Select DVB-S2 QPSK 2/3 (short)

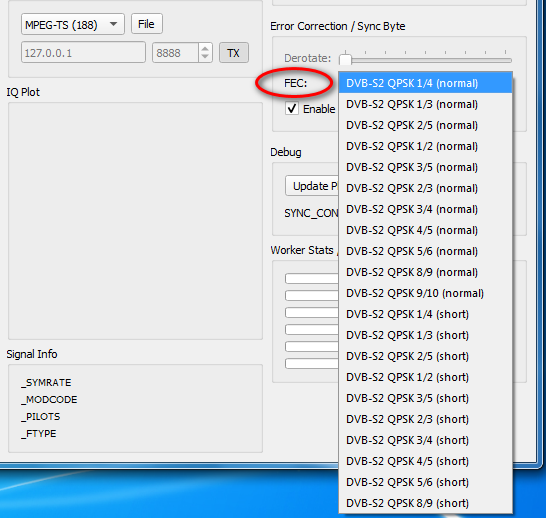[x=425, y=419]
